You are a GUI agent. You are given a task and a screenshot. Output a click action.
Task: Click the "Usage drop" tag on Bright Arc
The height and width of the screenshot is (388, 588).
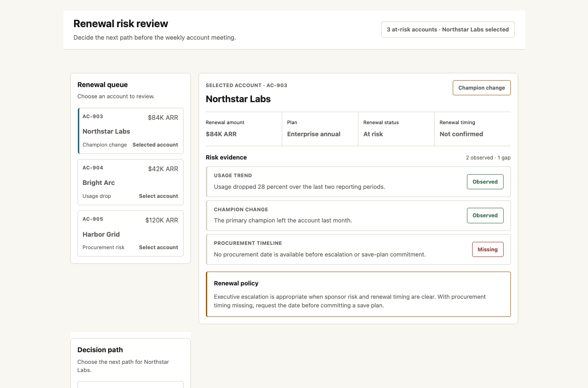96,196
